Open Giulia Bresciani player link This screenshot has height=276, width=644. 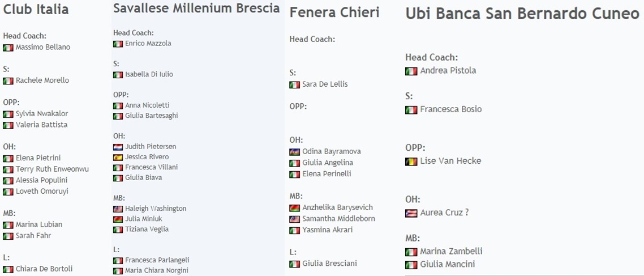tap(329, 264)
